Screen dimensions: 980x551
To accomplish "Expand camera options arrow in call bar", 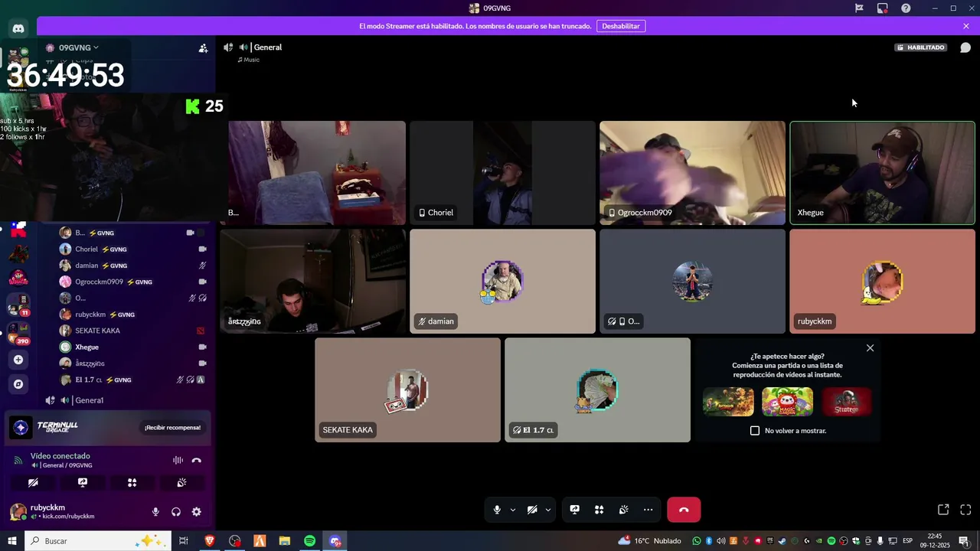I will (547, 510).
